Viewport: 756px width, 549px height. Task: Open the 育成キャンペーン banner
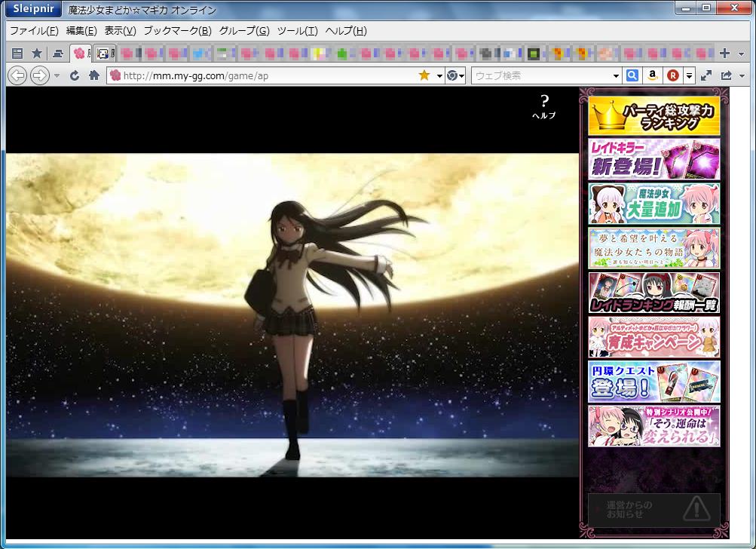click(x=653, y=337)
